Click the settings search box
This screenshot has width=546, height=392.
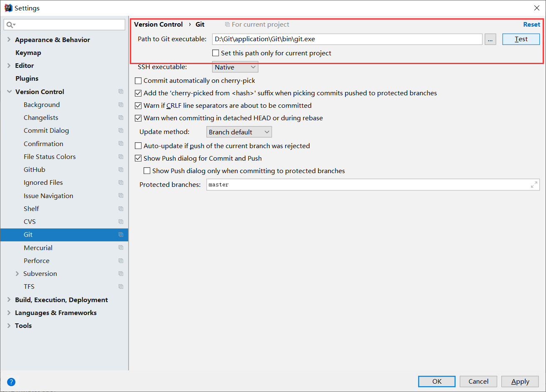pos(65,25)
